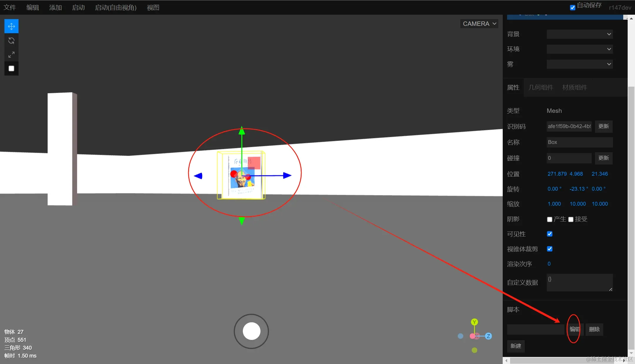Click the 编辑 script edit button
The height and width of the screenshot is (364, 635).
point(574,329)
